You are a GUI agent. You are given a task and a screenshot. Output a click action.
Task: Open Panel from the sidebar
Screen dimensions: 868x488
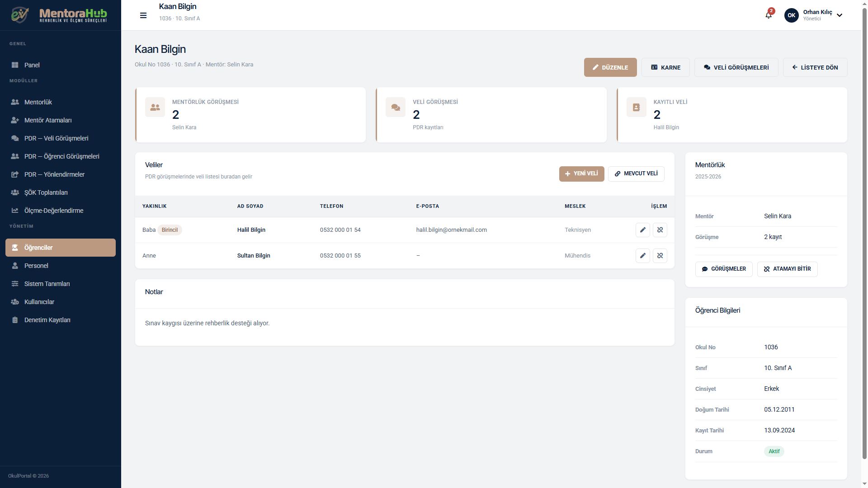pyautogui.click(x=61, y=65)
